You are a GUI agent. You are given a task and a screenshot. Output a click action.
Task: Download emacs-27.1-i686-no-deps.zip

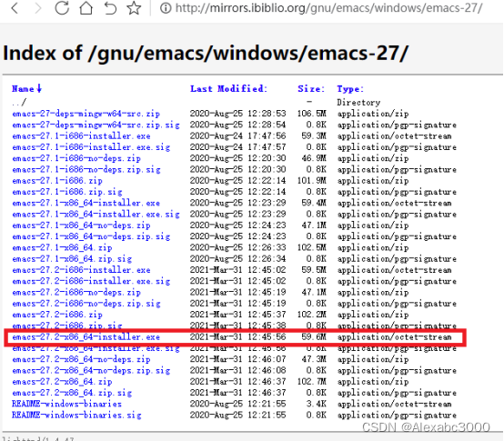click(x=76, y=158)
